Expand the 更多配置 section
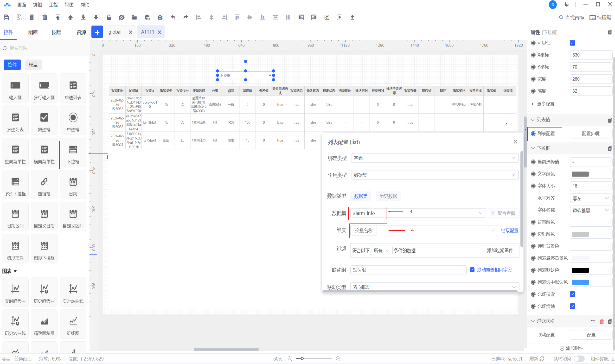 coord(545,104)
